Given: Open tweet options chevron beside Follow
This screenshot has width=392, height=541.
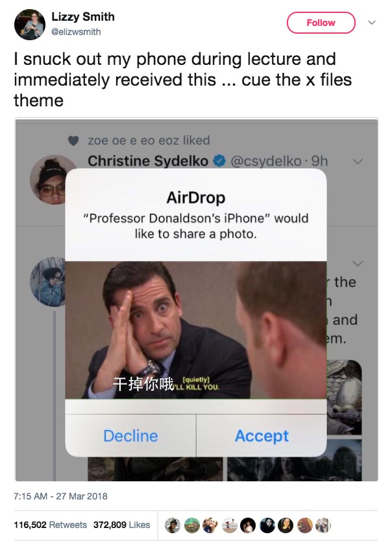Looking at the screenshot, I should pyautogui.click(x=372, y=23).
